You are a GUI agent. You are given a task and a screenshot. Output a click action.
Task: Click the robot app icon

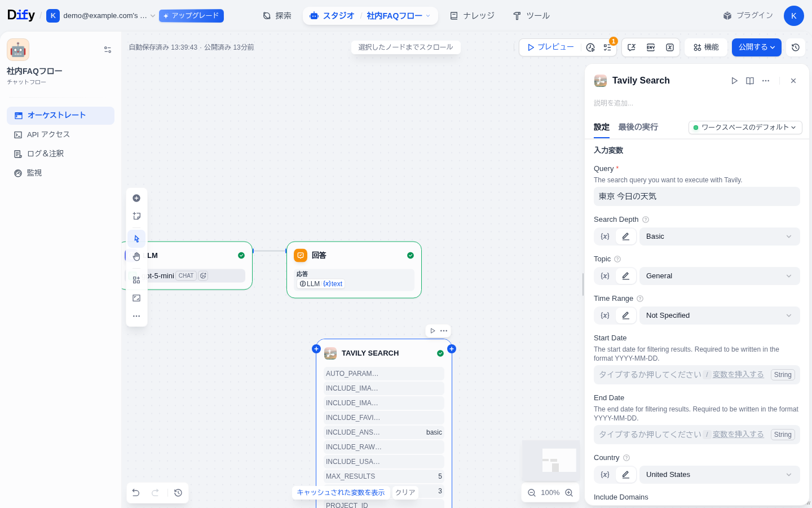click(x=18, y=50)
